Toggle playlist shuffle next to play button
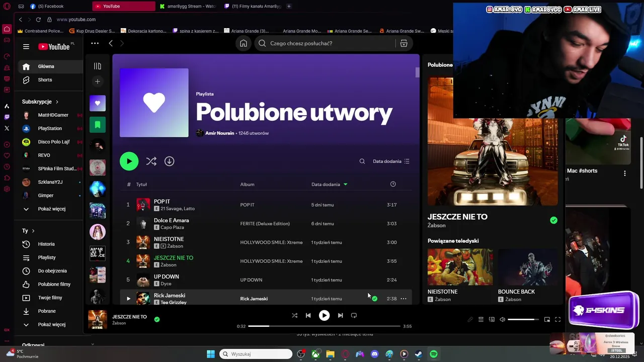The image size is (644, 362). click(151, 161)
